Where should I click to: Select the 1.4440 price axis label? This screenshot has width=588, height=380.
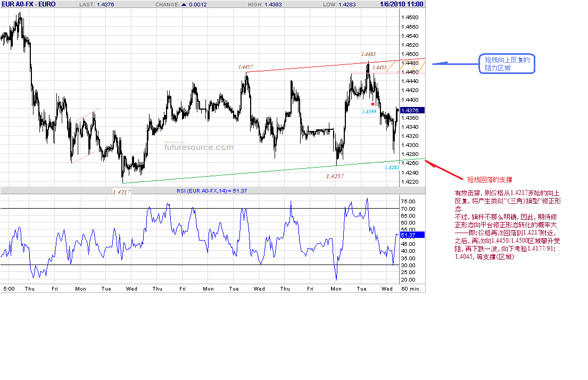point(410,81)
